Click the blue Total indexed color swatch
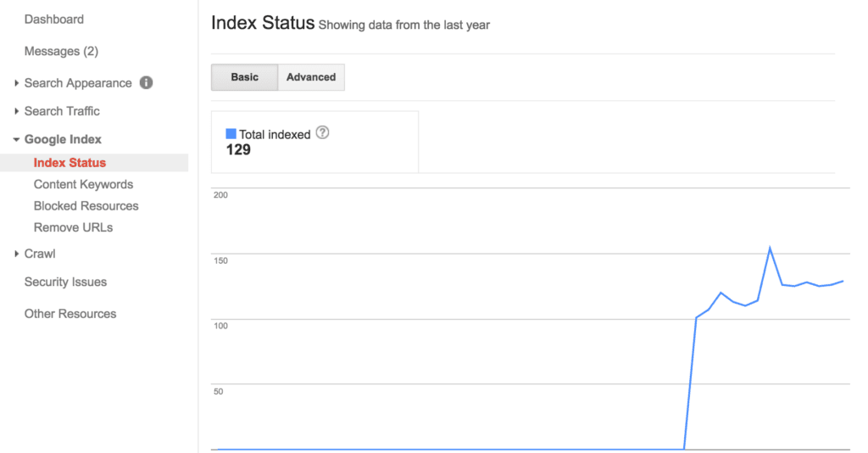This screenshot has width=868, height=453. tap(231, 133)
